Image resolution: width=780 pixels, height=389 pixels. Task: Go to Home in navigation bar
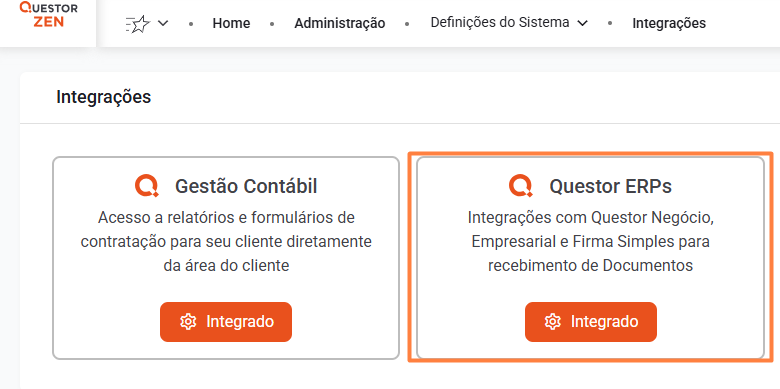[x=231, y=23]
